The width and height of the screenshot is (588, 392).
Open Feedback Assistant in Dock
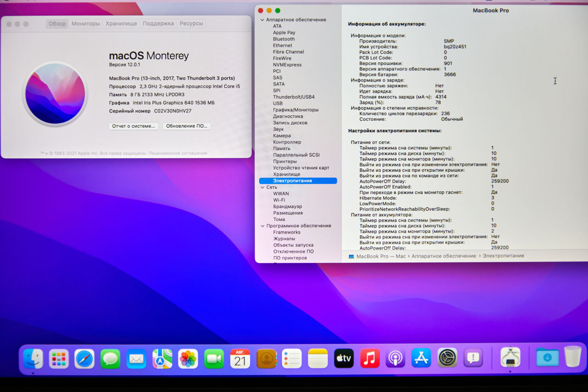pos(473,358)
